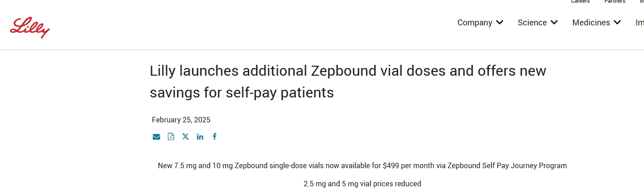644x194 pixels.
Task: Download article as PDF icon
Action: click(x=171, y=136)
